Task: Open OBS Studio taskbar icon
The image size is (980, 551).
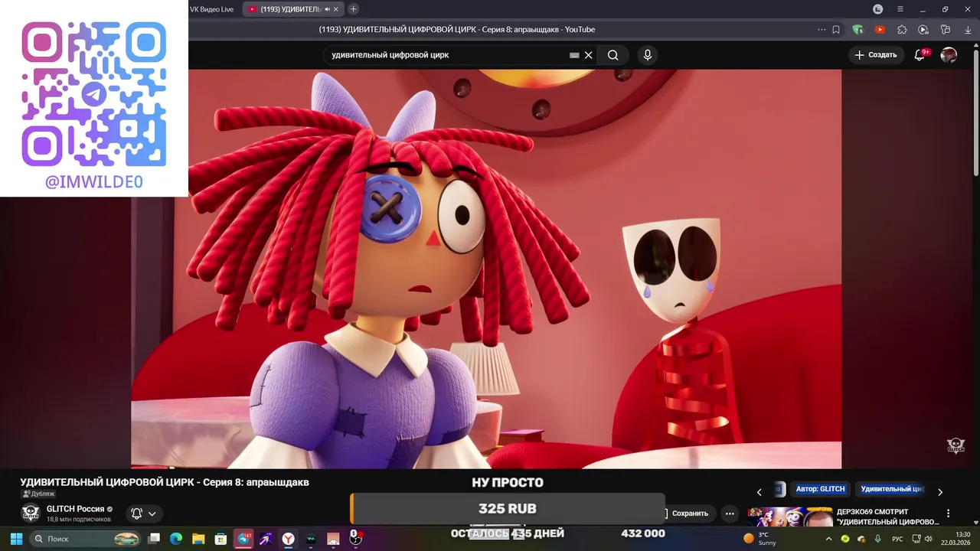Action: [355, 539]
